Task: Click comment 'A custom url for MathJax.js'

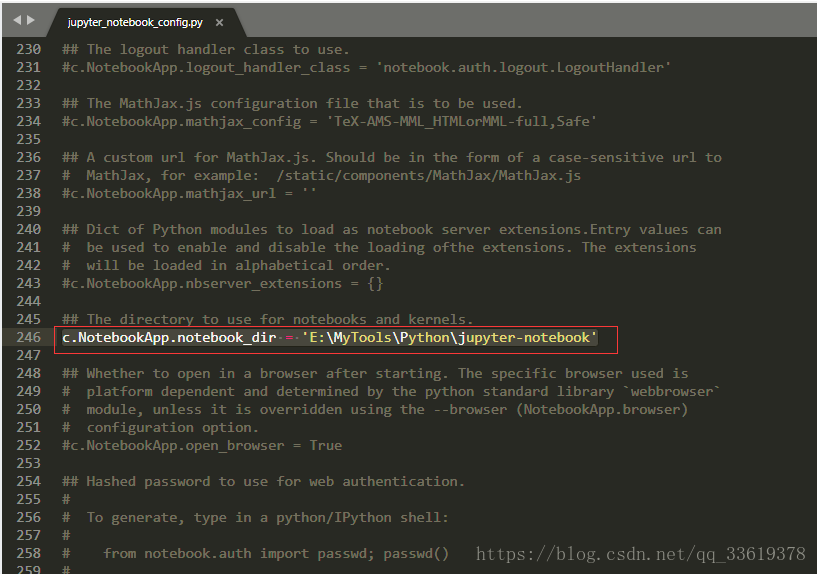Action: [x=392, y=158]
